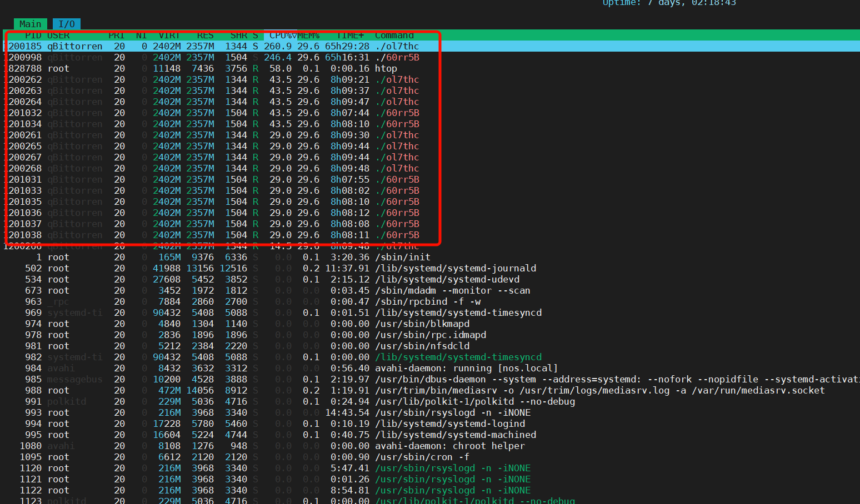Viewport: 860px width, 504px height.
Task: Sort by the PID column header
Action: click(33, 35)
